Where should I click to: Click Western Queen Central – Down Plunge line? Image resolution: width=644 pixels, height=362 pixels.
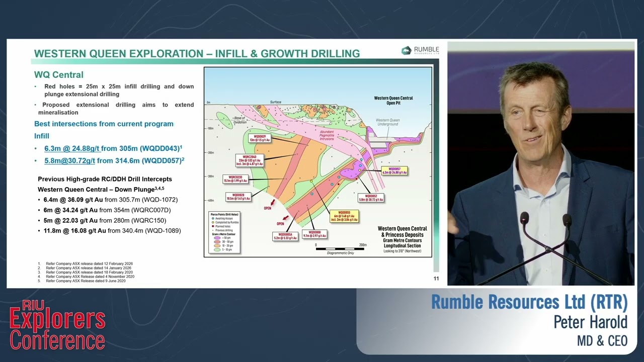[x=101, y=189]
